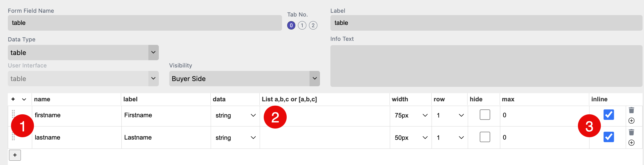This screenshot has height=165, width=644.
Task: Click the Form Field Name input
Action: click(x=145, y=23)
